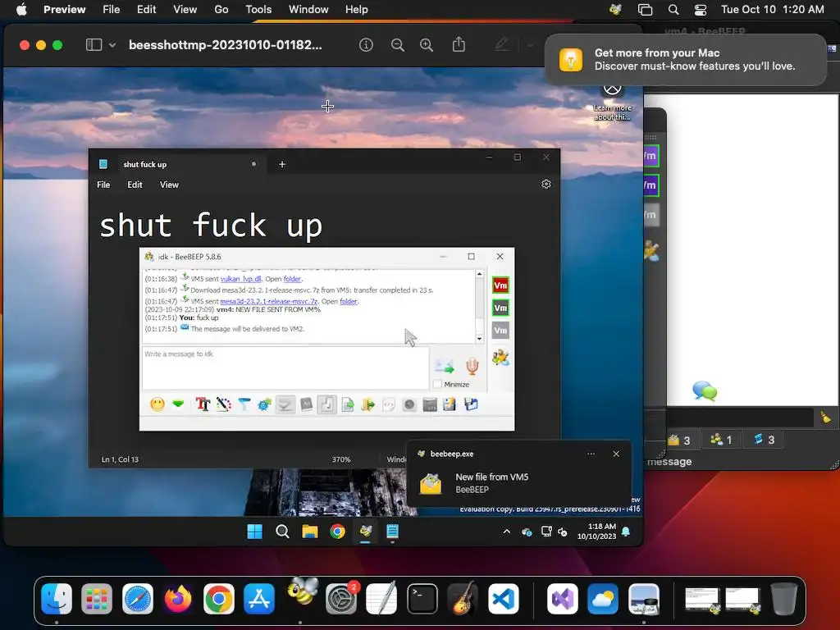Viewport: 840px width, 630px height.
Task: Click 'Ln 1, Col 13' in Notepad status bar
Action: (x=120, y=459)
